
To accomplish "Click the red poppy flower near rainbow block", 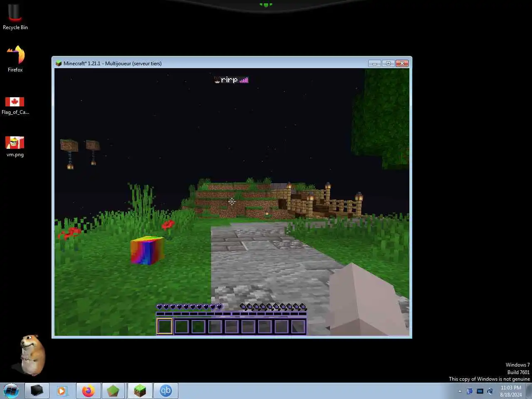I will coord(168,226).
